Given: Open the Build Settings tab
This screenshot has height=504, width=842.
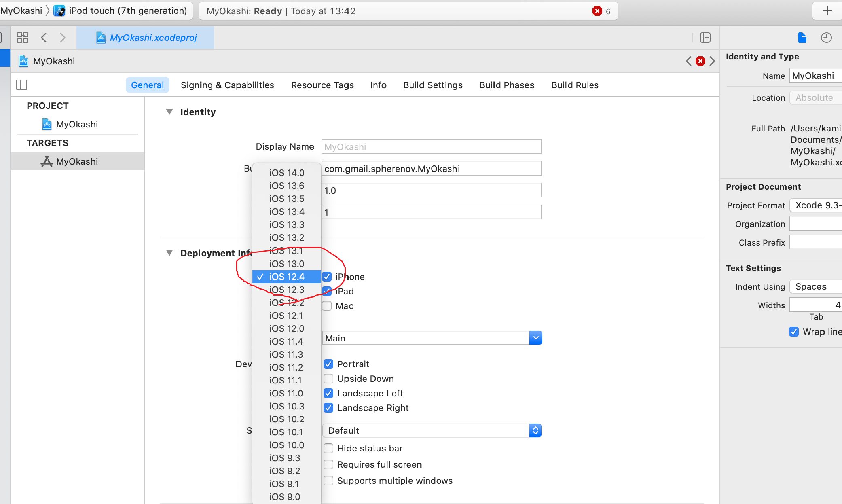Looking at the screenshot, I should pyautogui.click(x=433, y=85).
